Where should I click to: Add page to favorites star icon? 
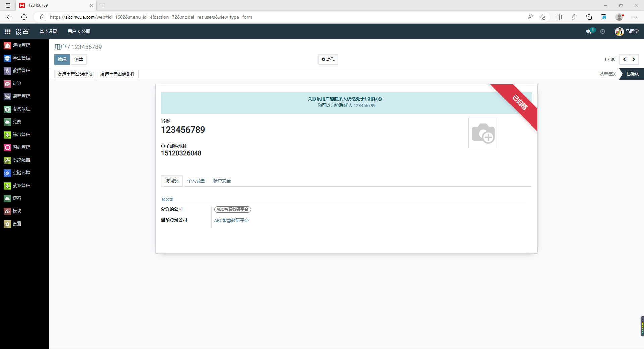(x=542, y=17)
